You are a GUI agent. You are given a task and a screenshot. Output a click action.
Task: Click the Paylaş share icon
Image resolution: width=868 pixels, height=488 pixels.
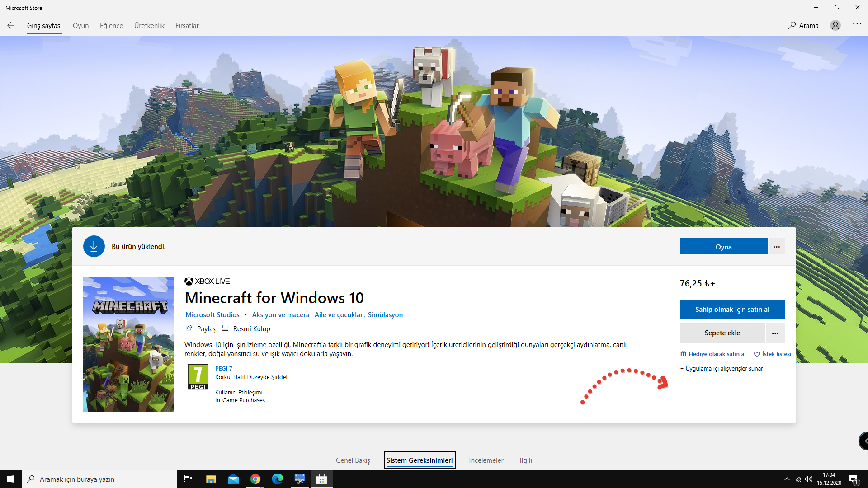pyautogui.click(x=189, y=328)
